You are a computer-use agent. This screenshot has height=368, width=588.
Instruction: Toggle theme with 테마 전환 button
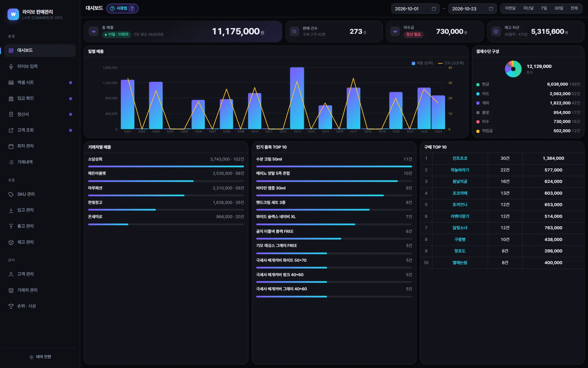[40, 357]
